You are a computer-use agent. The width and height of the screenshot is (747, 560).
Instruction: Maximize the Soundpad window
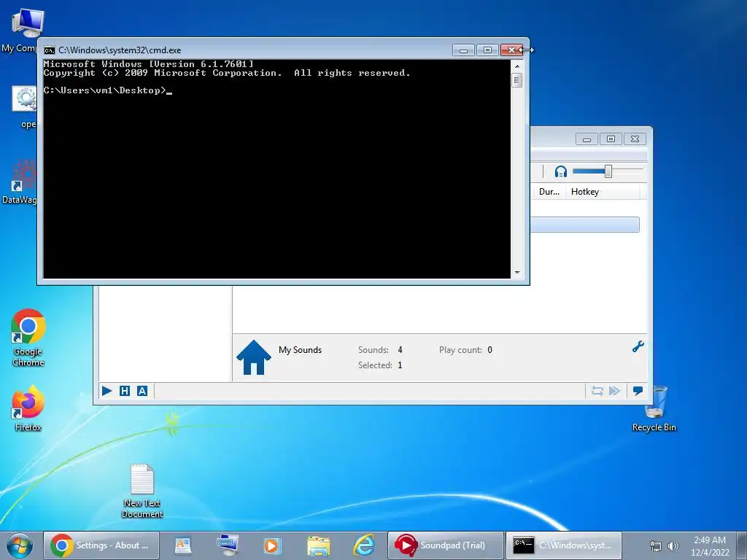611,139
